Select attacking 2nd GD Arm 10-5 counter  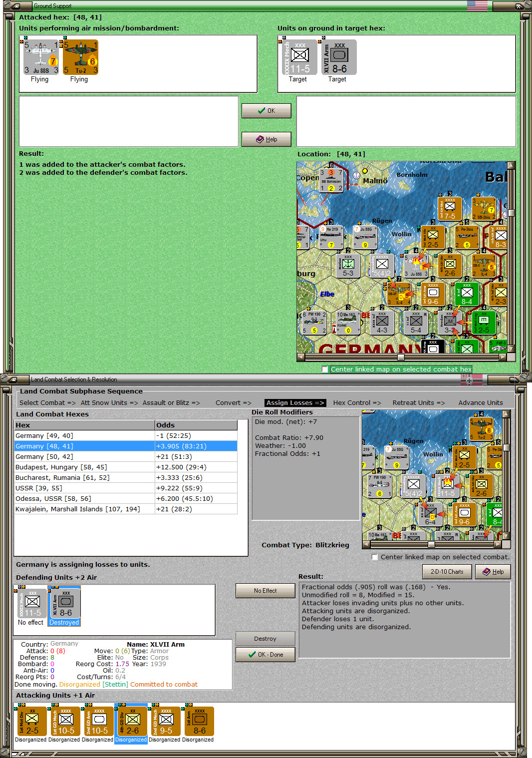click(98, 721)
